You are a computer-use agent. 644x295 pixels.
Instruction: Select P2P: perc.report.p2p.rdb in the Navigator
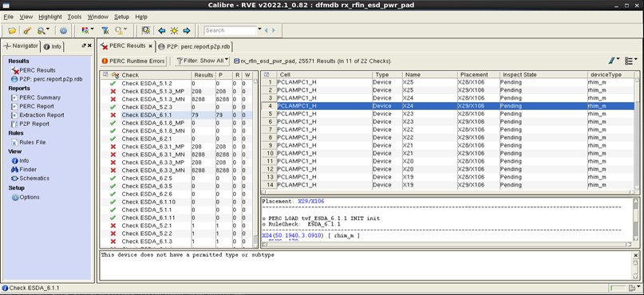(47, 79)
